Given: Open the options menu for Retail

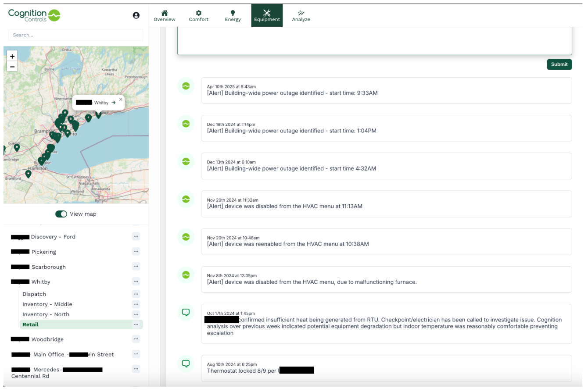Looking at the screenshot, I should pyautogui.click(x=136, y=324).
